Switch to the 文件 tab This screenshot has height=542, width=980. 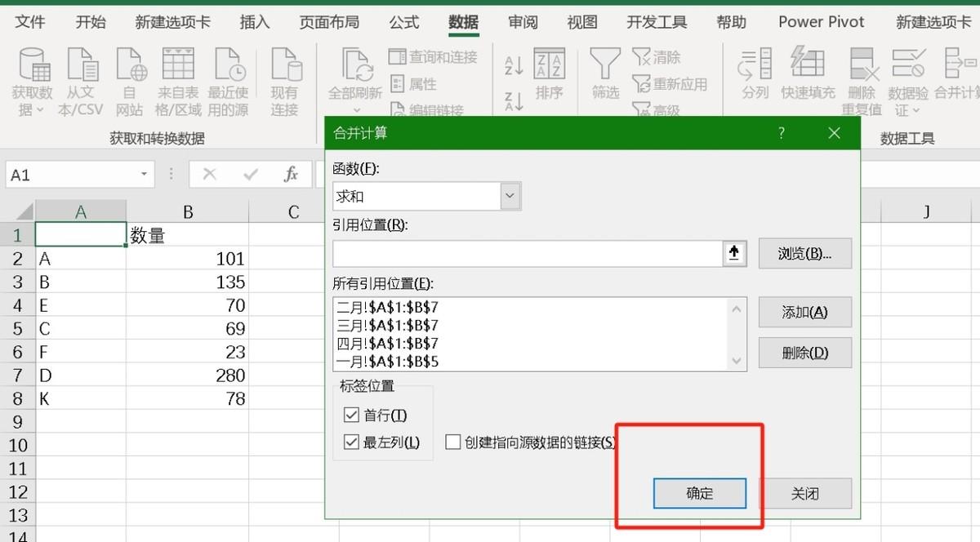[30, 22]
